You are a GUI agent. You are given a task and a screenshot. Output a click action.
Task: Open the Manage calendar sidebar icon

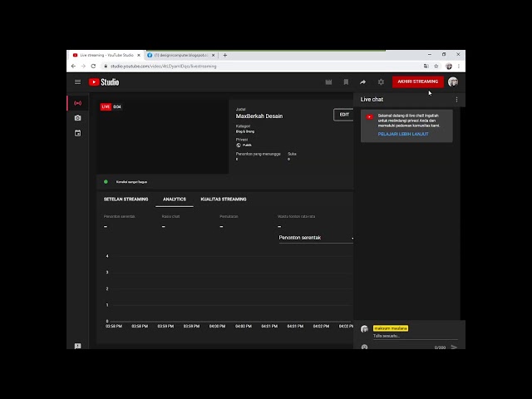(77, 133)
